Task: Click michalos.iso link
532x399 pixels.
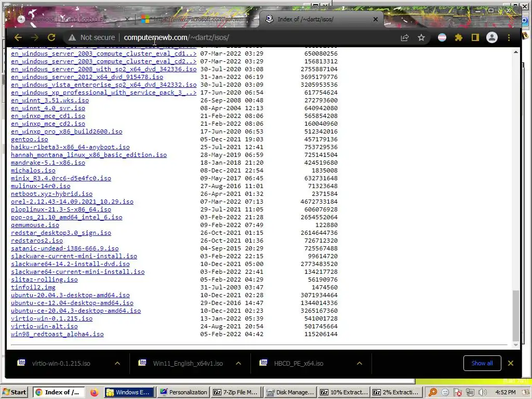Action: click(33, 170)
